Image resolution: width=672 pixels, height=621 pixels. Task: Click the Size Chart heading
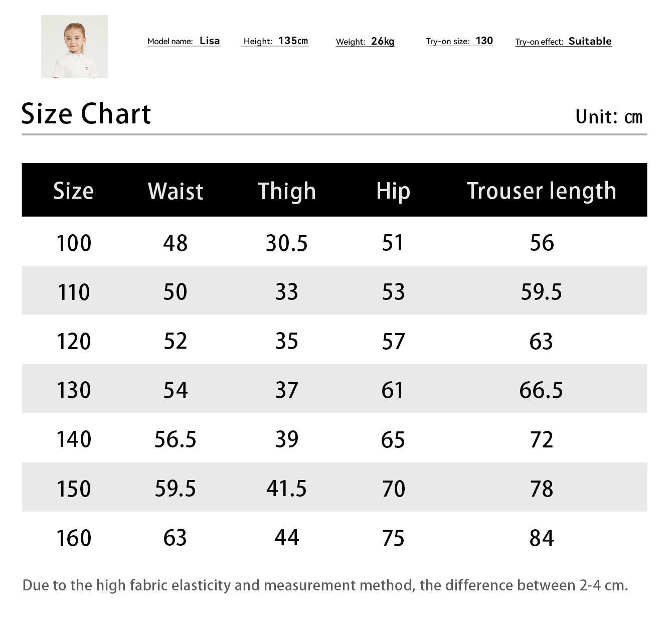point(86,114)
